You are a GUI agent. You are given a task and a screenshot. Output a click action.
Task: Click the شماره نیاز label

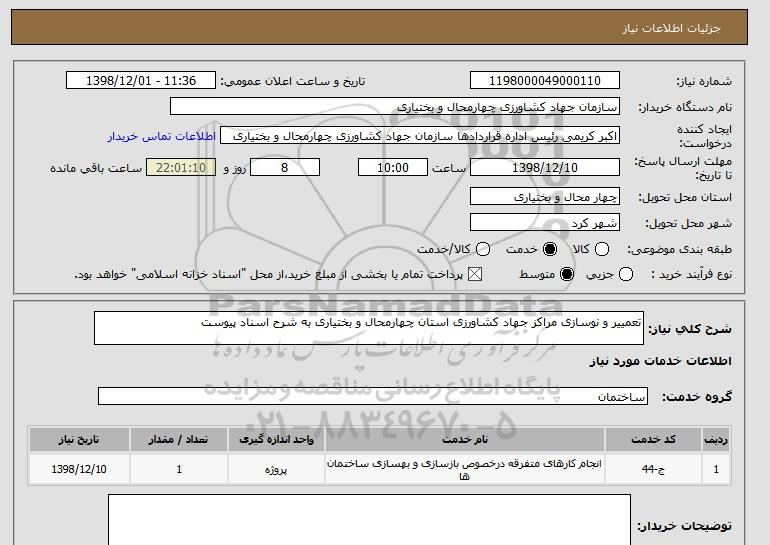pyautogui.click(x=704, y=82)
